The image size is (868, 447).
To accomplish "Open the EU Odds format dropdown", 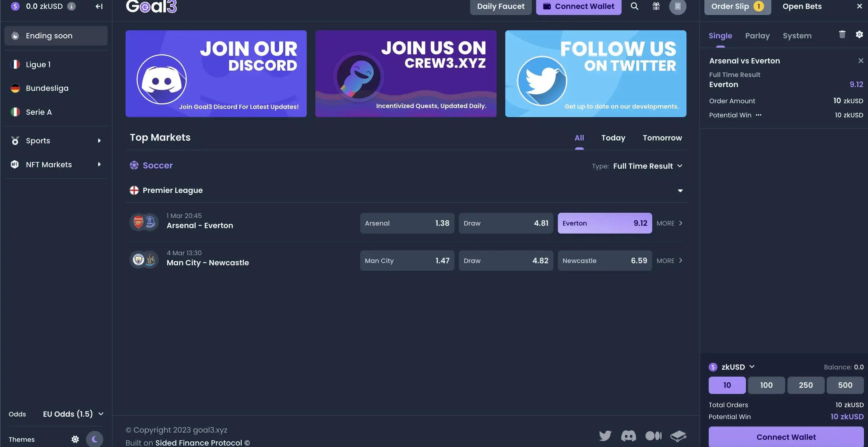I will click(73, 414).
